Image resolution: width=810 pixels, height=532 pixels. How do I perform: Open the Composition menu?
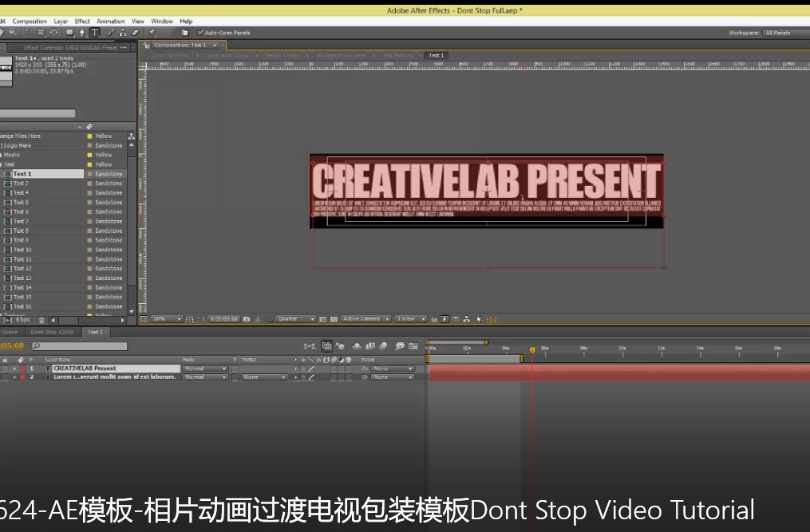click(x=30, y=22)
